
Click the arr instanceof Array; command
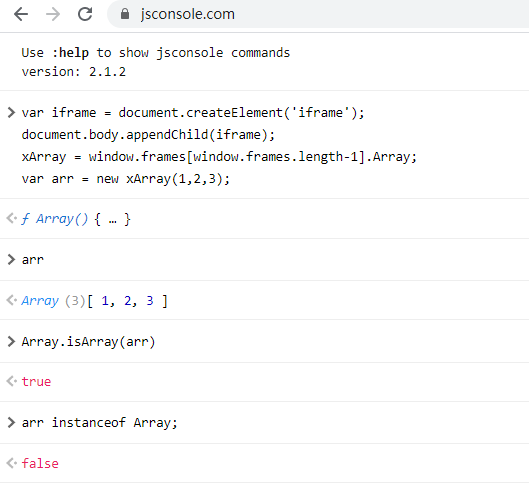click(100, 423)
